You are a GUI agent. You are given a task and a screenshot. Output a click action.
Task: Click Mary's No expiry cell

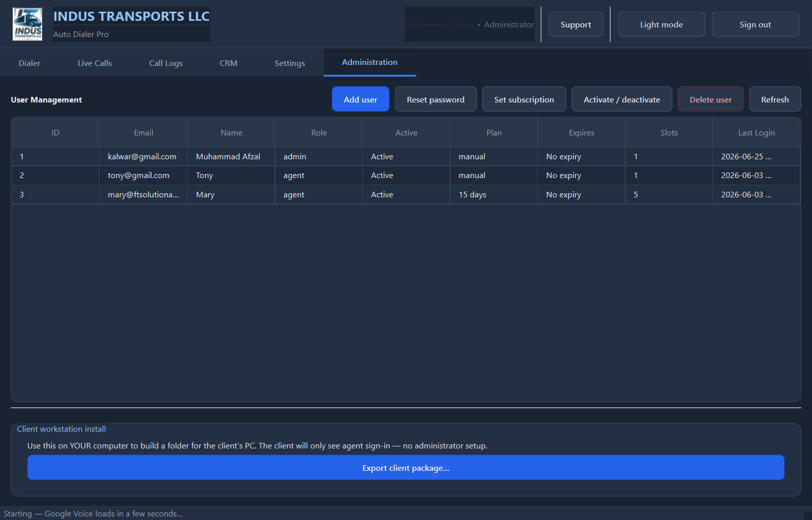coord(582,194)
